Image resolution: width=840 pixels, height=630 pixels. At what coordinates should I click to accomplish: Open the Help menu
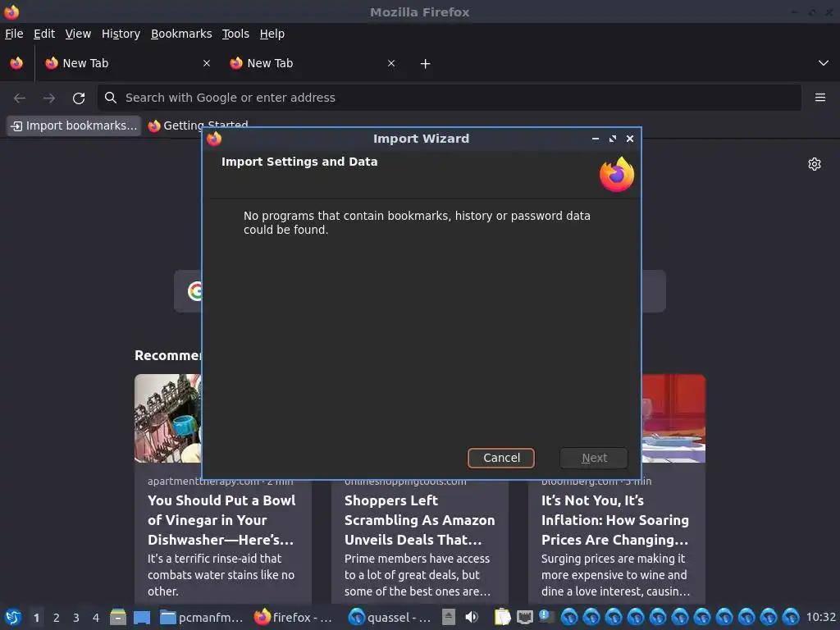[272, 34]
